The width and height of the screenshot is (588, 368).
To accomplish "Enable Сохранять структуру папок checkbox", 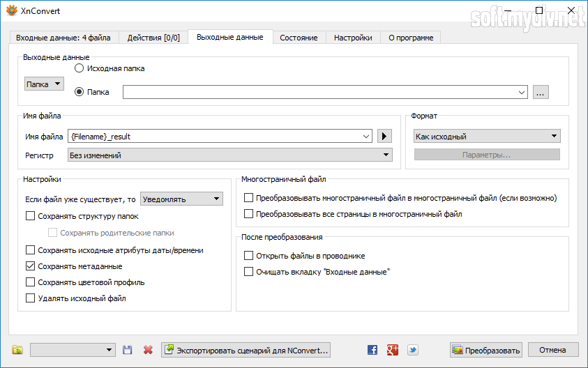I will [x=31, y=216].
